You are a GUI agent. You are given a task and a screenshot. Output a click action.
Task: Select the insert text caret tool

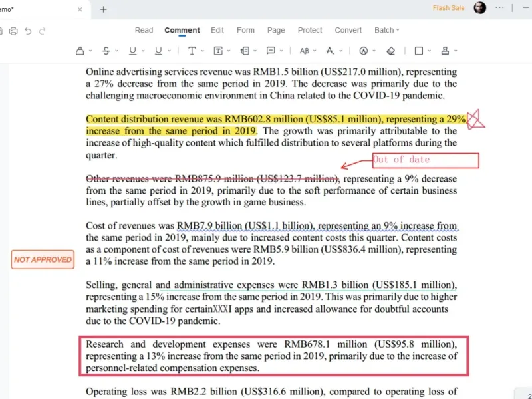click(x=330, y=51)
